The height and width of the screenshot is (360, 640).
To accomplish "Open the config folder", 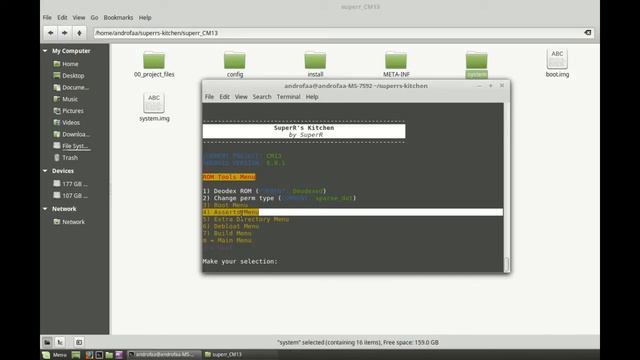I will (235, 64).
